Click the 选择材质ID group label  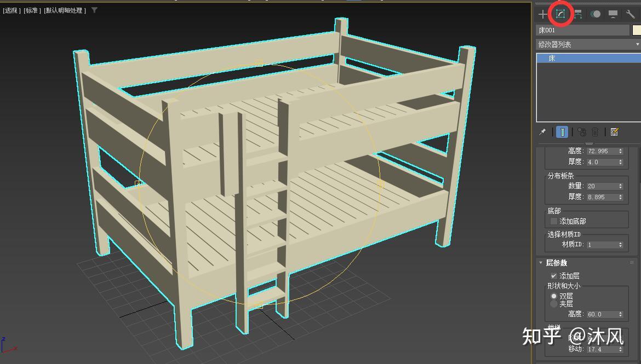pyautogui.click(x=564, y=234)
